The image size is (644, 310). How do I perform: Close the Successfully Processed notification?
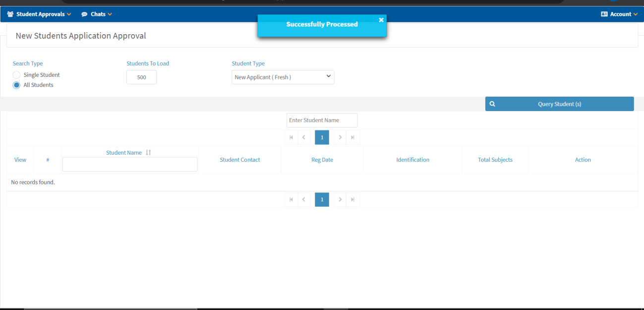coord(381,20)
